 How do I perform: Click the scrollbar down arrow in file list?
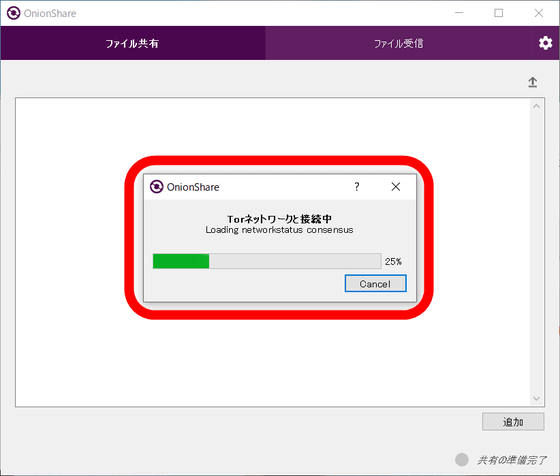coord(536,399)
